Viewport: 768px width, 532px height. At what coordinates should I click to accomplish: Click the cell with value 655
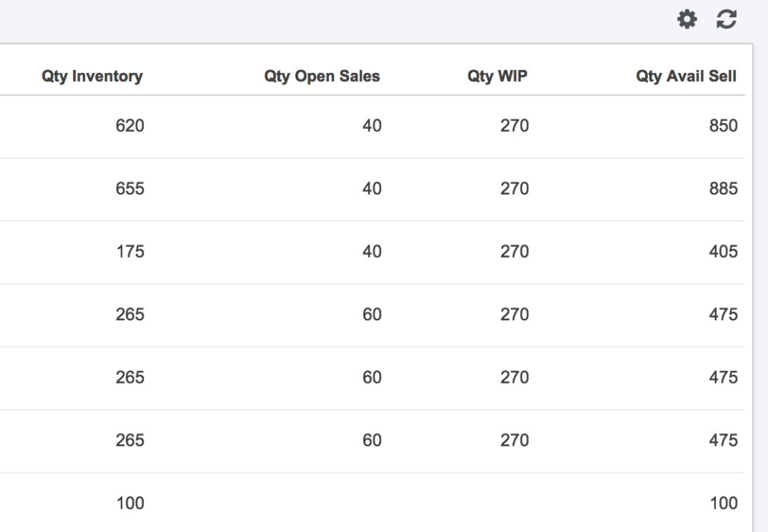(130, 189)
